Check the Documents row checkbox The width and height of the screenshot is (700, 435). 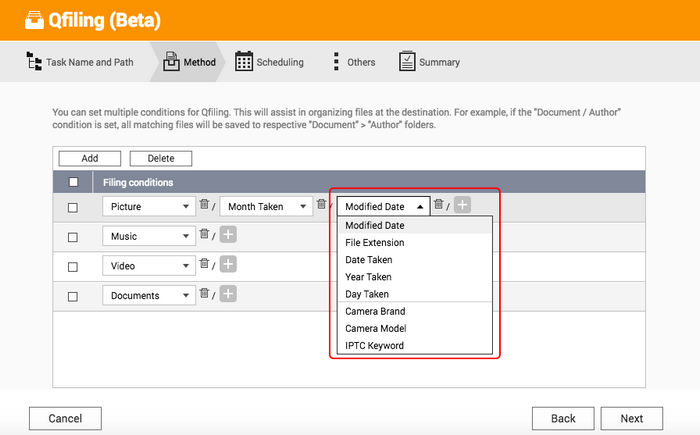[73, 297]
